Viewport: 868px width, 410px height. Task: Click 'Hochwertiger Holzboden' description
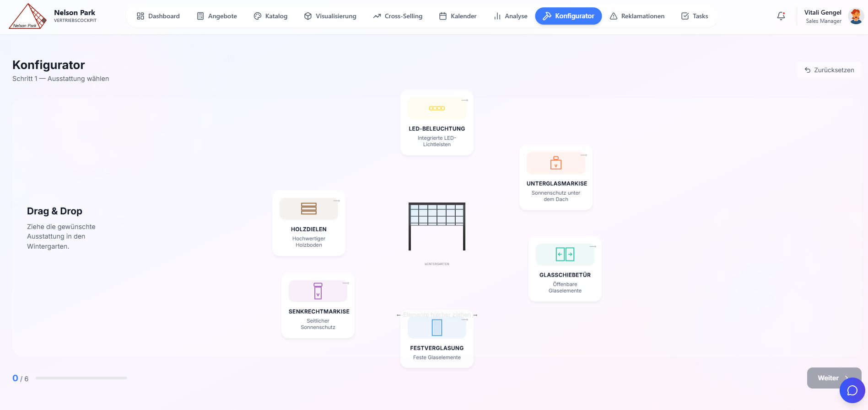pyautogui.click(x=309, y=242)
